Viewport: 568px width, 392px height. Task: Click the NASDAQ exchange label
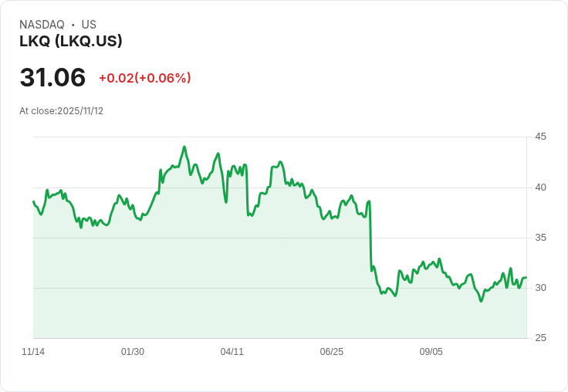coord(42,25)
